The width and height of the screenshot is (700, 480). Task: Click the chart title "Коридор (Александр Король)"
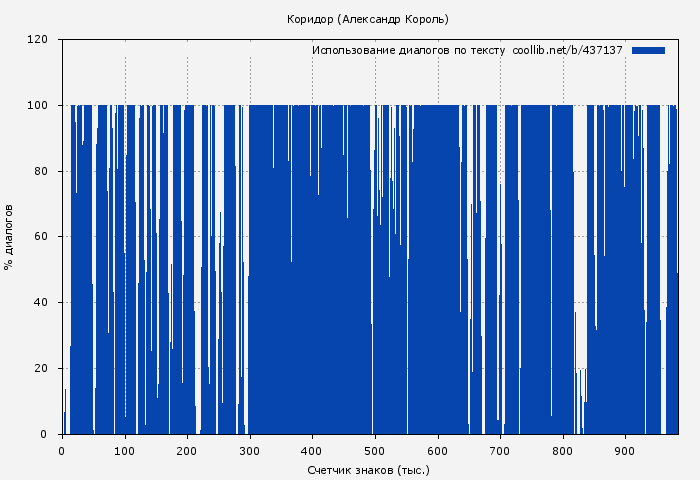pyautogui.click(x=367, y=19)
